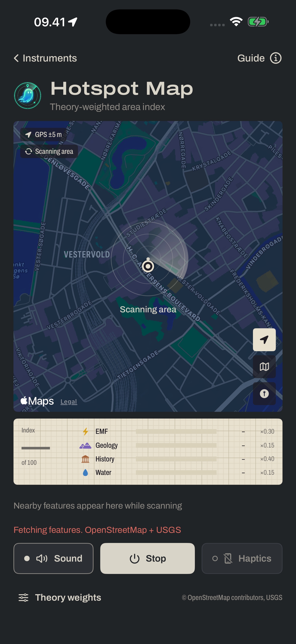
Task: Tap the EMF level bar
Action: tap(176, 431)
